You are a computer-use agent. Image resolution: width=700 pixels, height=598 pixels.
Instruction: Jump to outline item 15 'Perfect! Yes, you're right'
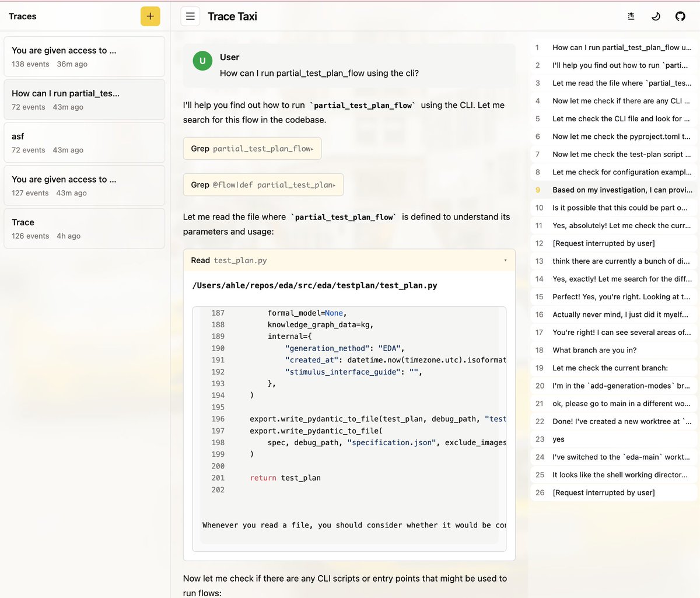[614, 296]
